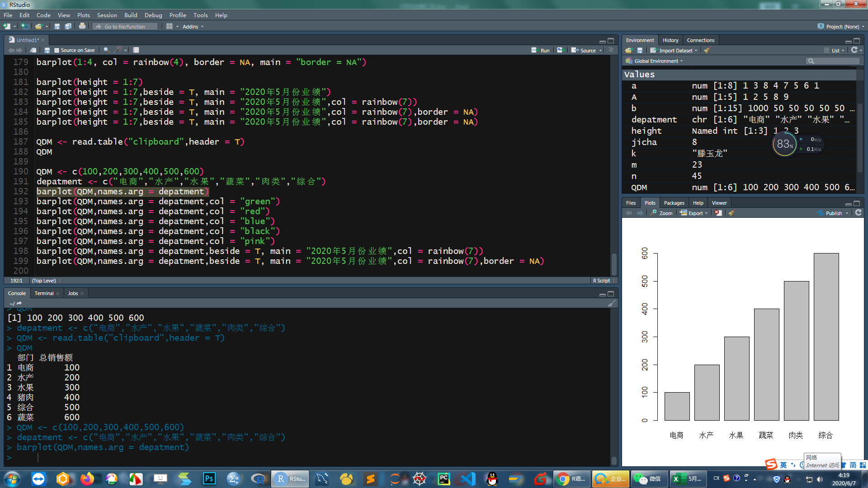This screenshot has width=868, height=488.
Task: Clear environment objects with broom icon
Action: click(x=708, y=51)
